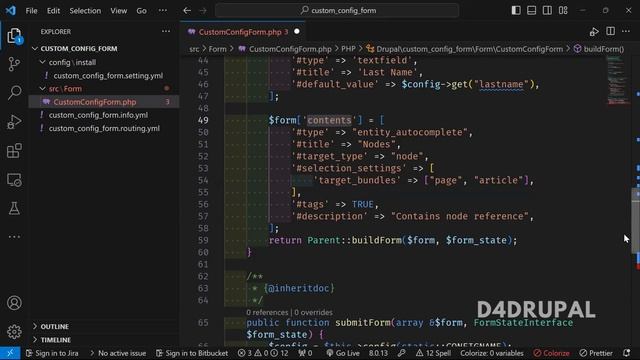Click the VS Code logo icon

tap(11, 10)
